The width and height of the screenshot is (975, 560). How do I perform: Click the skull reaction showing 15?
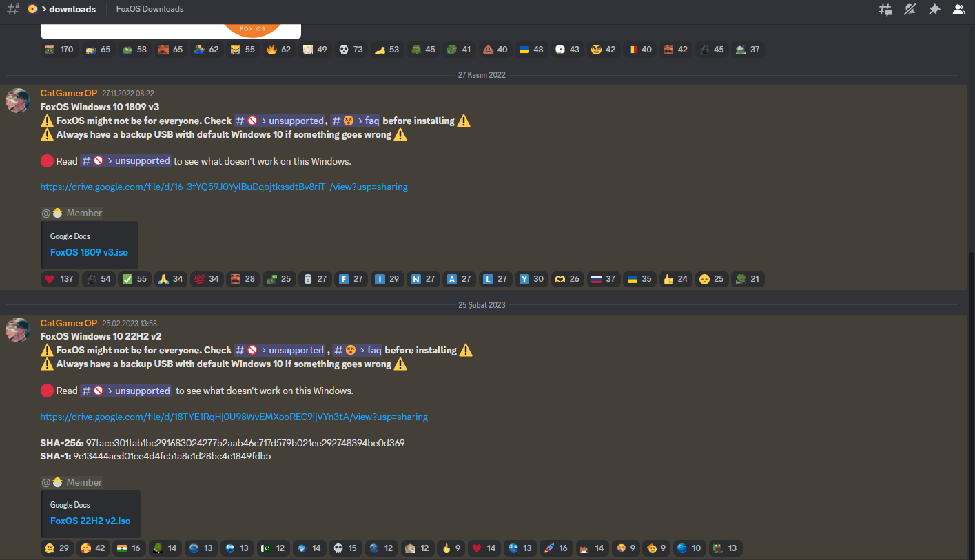pos(345,548)
